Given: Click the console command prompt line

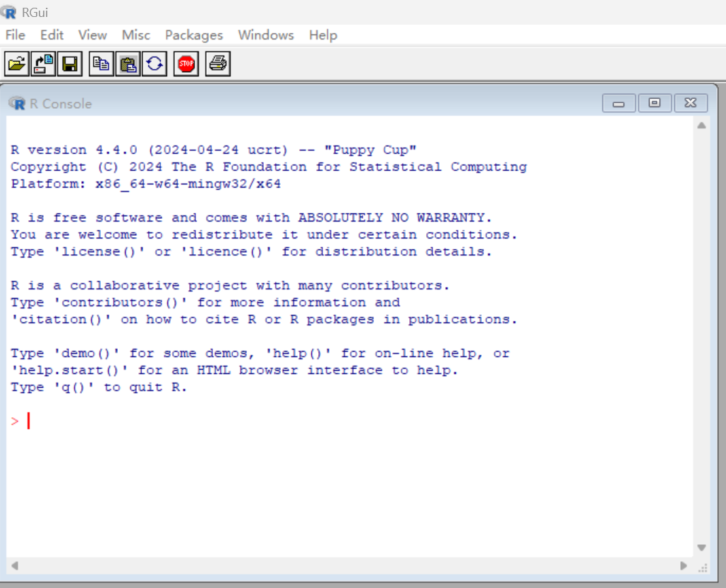Looking at the screenshot, I should 349,421.
